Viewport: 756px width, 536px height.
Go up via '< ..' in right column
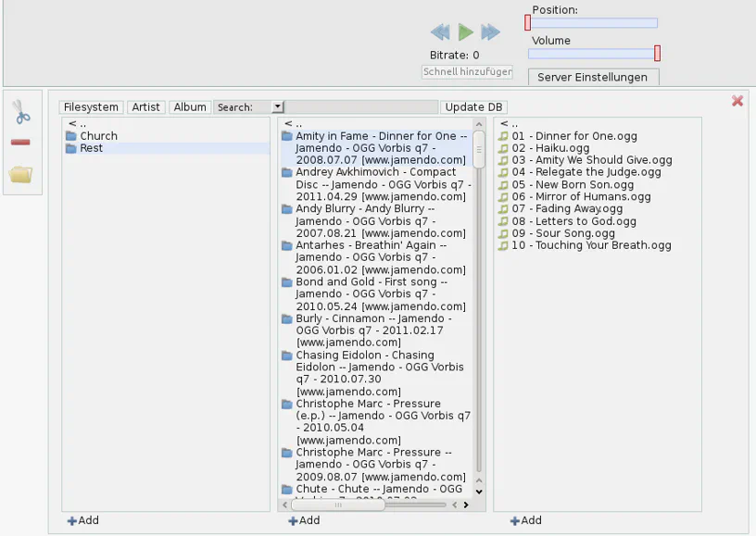pos(510,124)
